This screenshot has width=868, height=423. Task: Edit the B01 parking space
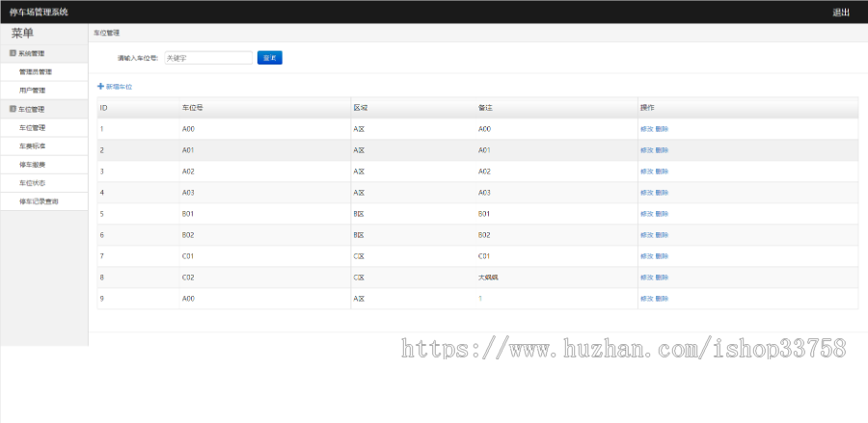pos(646,214)
